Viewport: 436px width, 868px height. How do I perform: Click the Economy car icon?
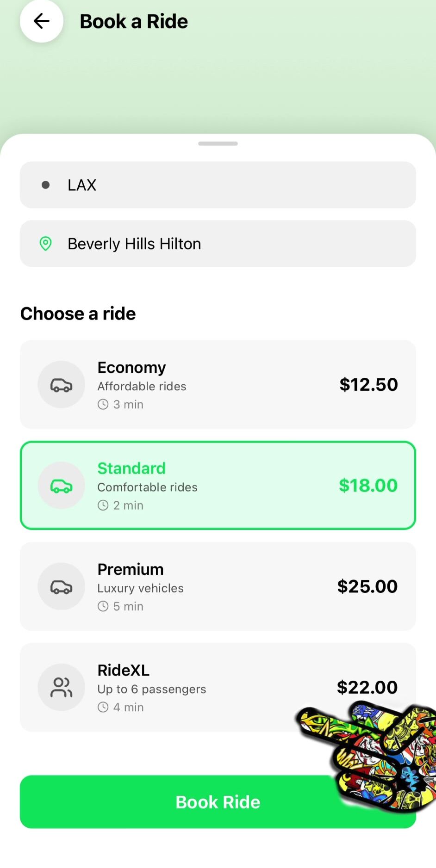coord(61,385)
